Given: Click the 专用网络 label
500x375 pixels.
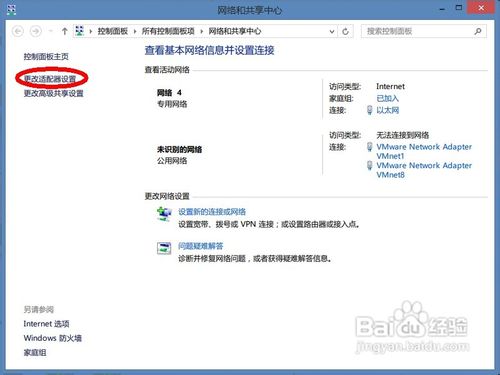Looking at the screenshot, I should (172, 104).
